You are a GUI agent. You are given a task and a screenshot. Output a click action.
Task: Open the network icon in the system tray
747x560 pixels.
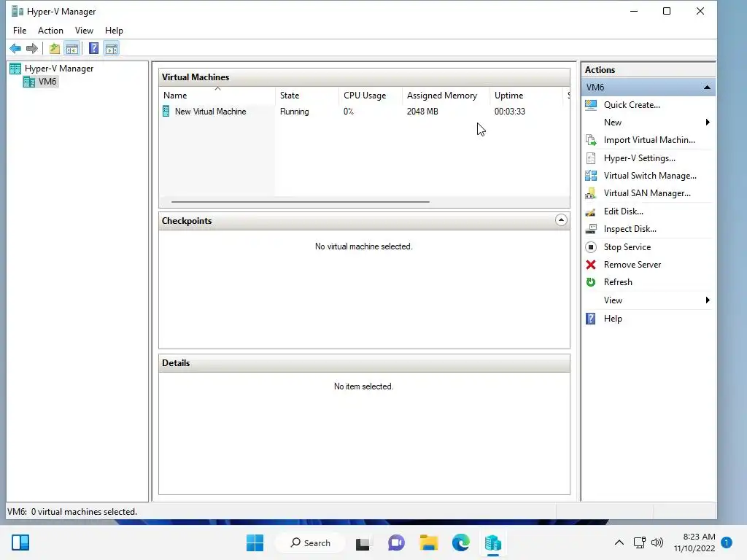click(x=639, y=542)
